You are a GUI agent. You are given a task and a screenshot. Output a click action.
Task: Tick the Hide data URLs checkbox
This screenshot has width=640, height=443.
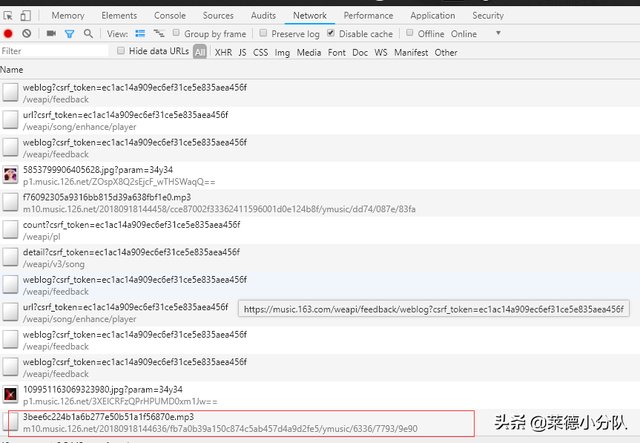pyautogui.click(x=120, y=50)
